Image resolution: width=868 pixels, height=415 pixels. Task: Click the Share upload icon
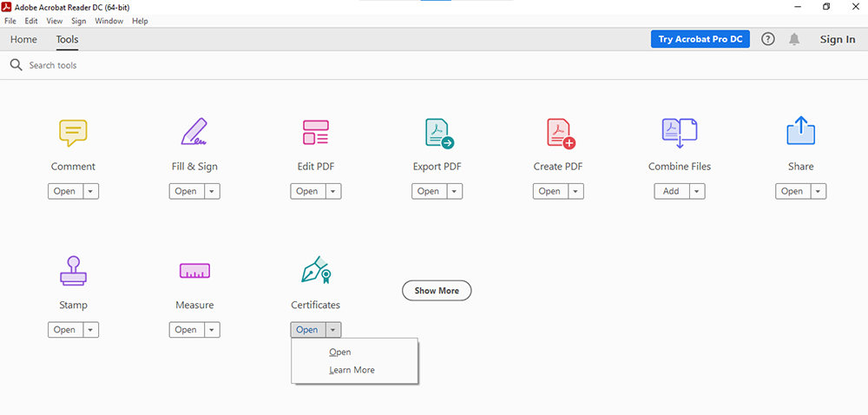click(801, 132)
